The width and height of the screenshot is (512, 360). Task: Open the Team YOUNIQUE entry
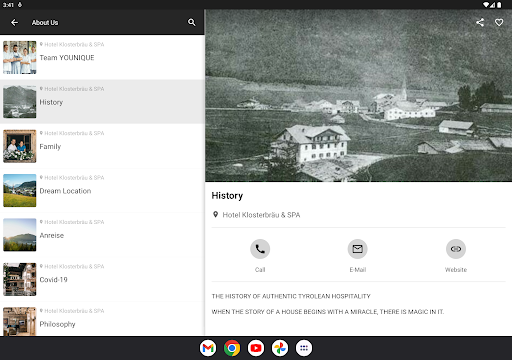tap(102, 57)
